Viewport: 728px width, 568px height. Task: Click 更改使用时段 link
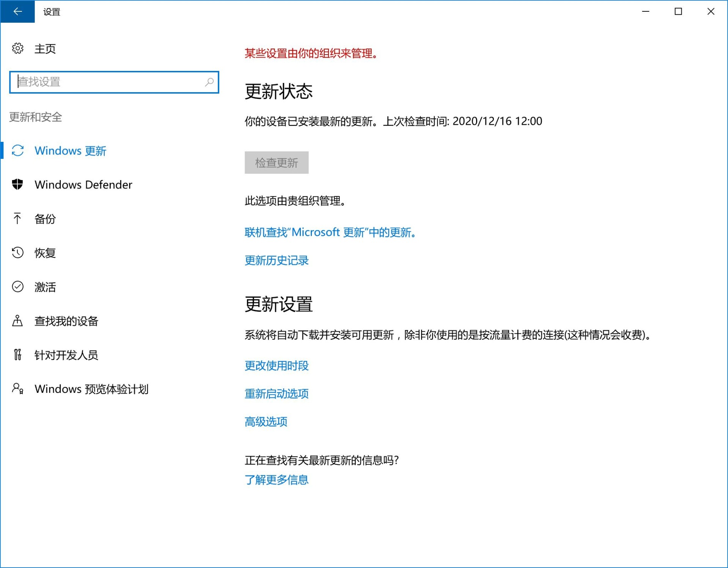pos(276,366)
